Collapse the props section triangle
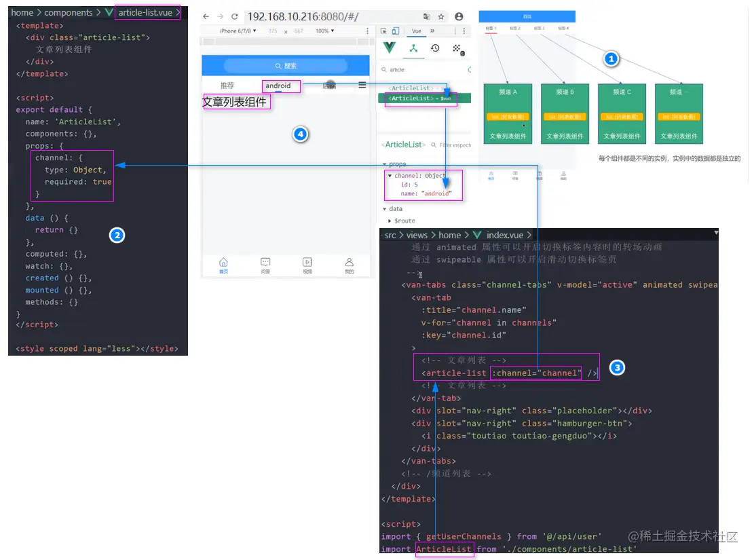The image size is (754, 560). pyautogui.click(x=384, y=164)
